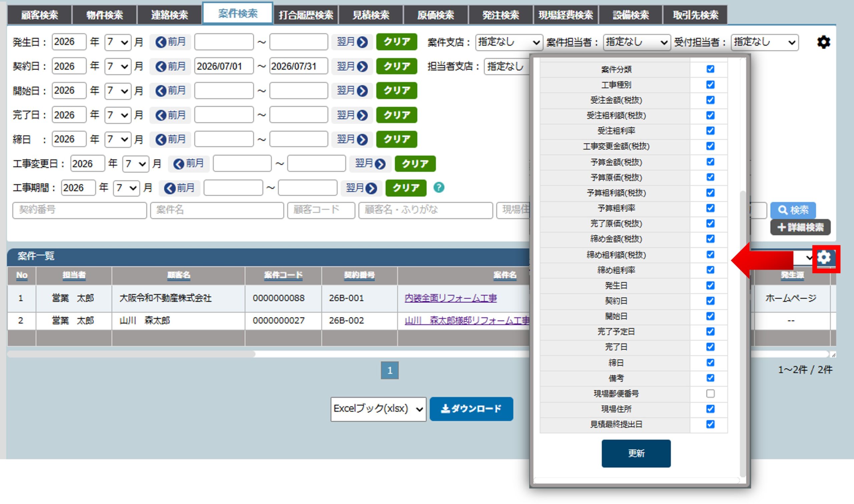The height and width of the screenshot is (504, 854).
Task: Open the 開始日 month dropdown
Action: coord(117,91)
